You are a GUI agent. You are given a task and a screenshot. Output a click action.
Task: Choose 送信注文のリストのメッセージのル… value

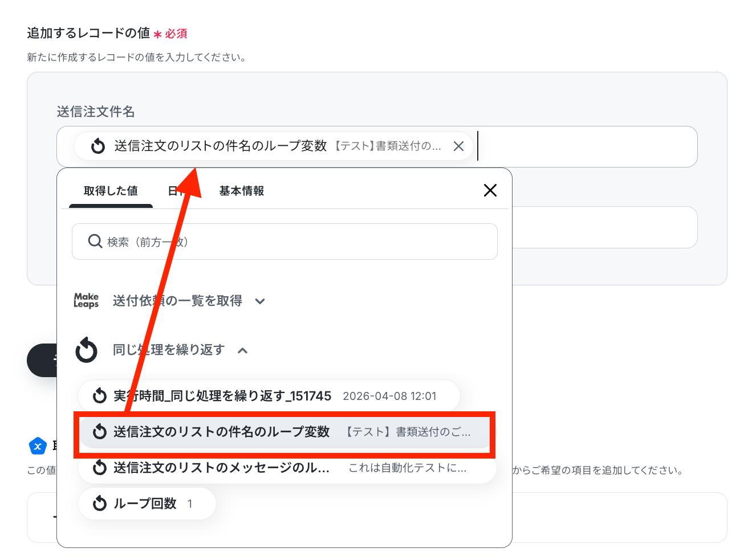pyautogui.click(x=287, y=468)
